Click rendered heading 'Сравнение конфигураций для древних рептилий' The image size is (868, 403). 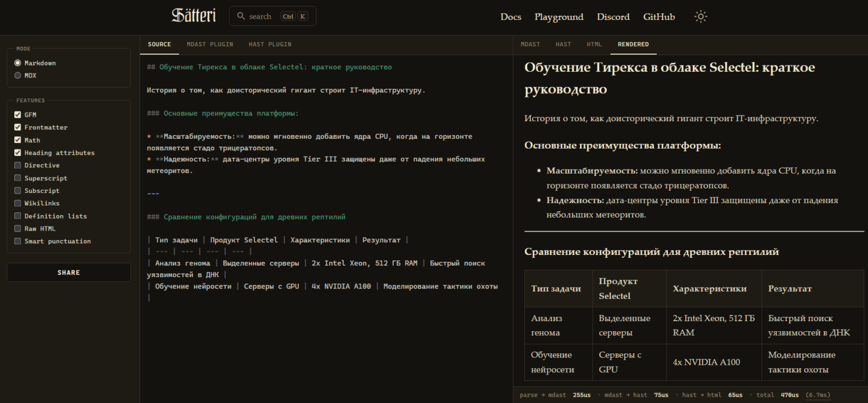(652, 252)
